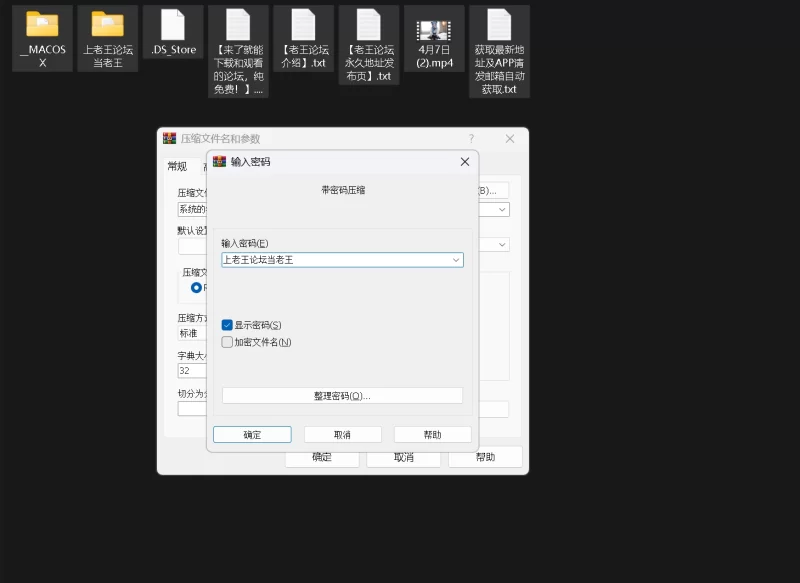Select the 上老王论坛当老王 folder icon

coord(107,24)
